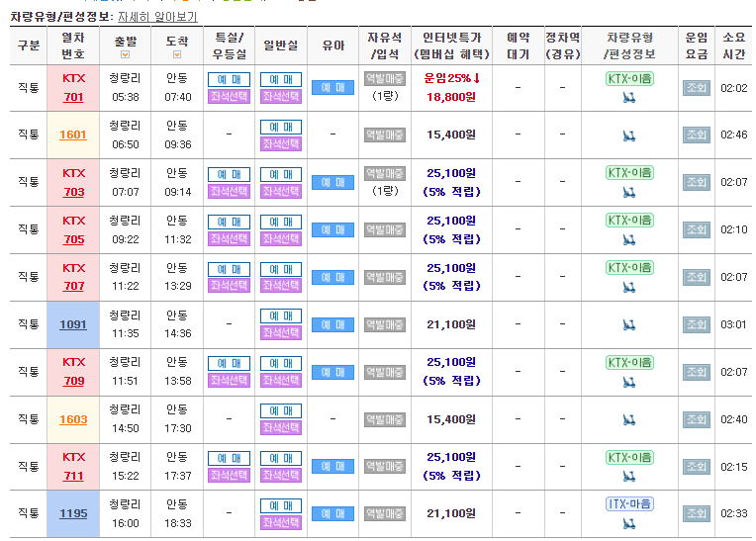
Task: Book infant seat 예매 for KTX 709
Action: point(332,372)
